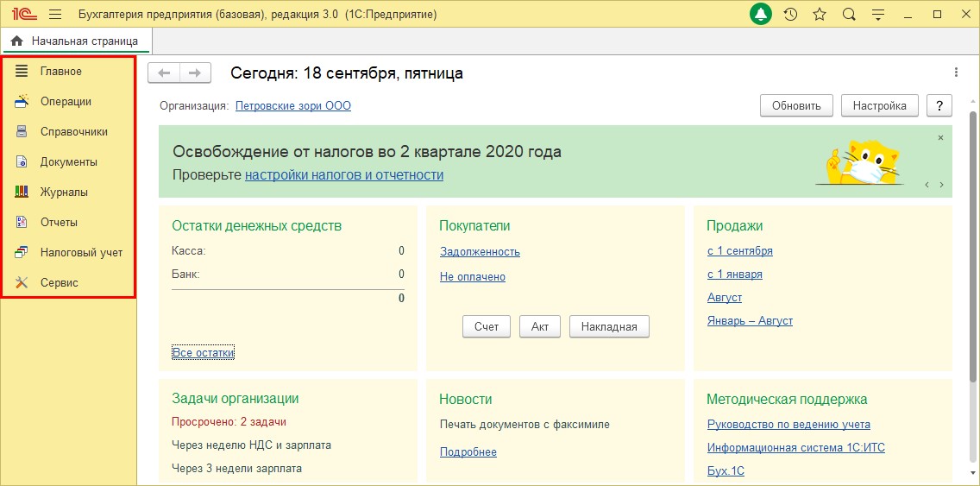This screenshot has width=980, height=486.
Task: Open the Август sales link
Action: click(725, 298)
